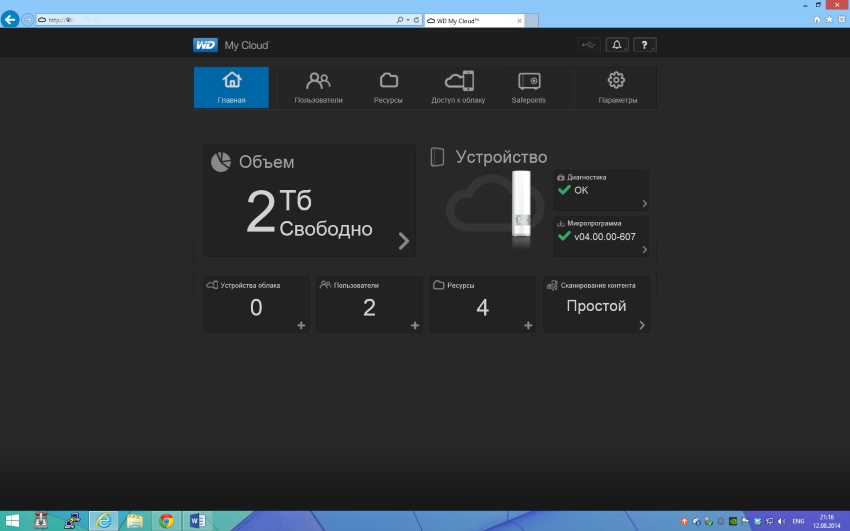Viewport: 850px width, 531px height.
Task: Click the 2 Тб Свободно value
Action: coord(309,212)
